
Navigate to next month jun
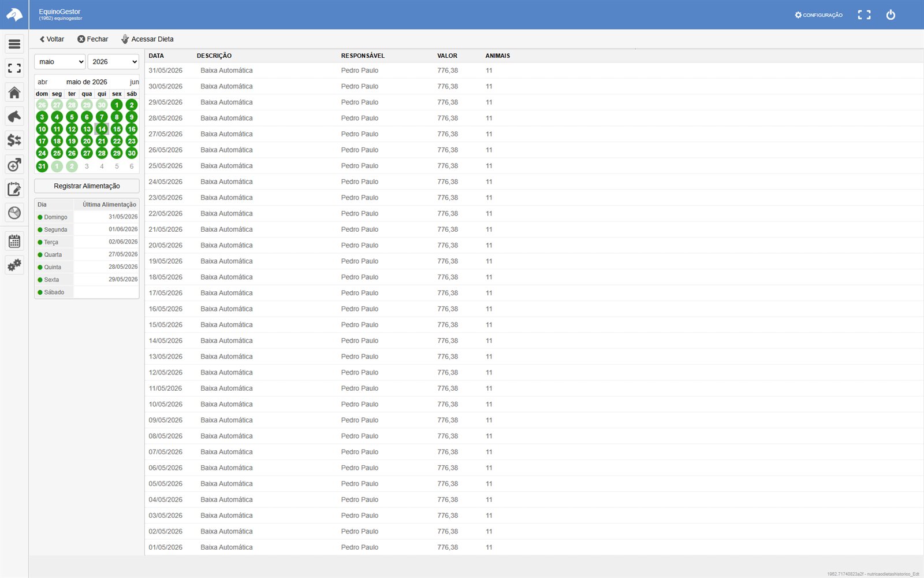click(134, 82)
